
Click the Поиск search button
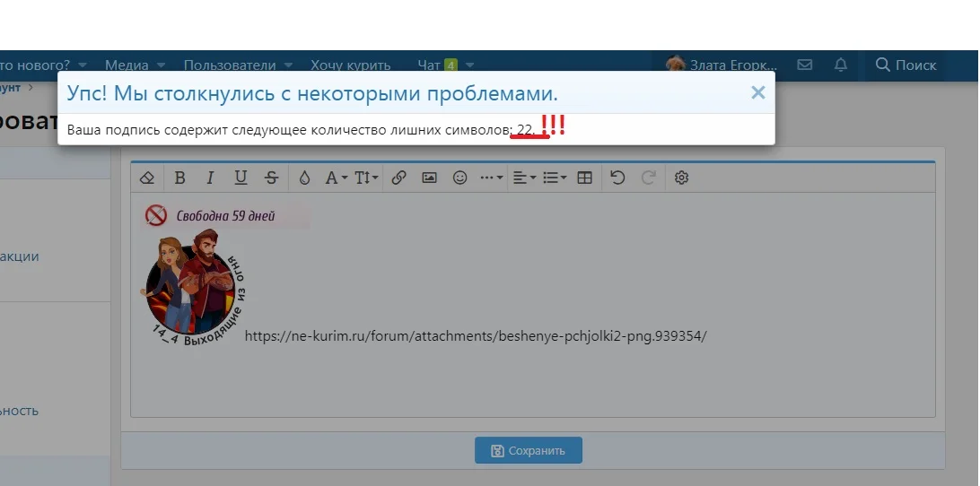(x=906, y=65)
